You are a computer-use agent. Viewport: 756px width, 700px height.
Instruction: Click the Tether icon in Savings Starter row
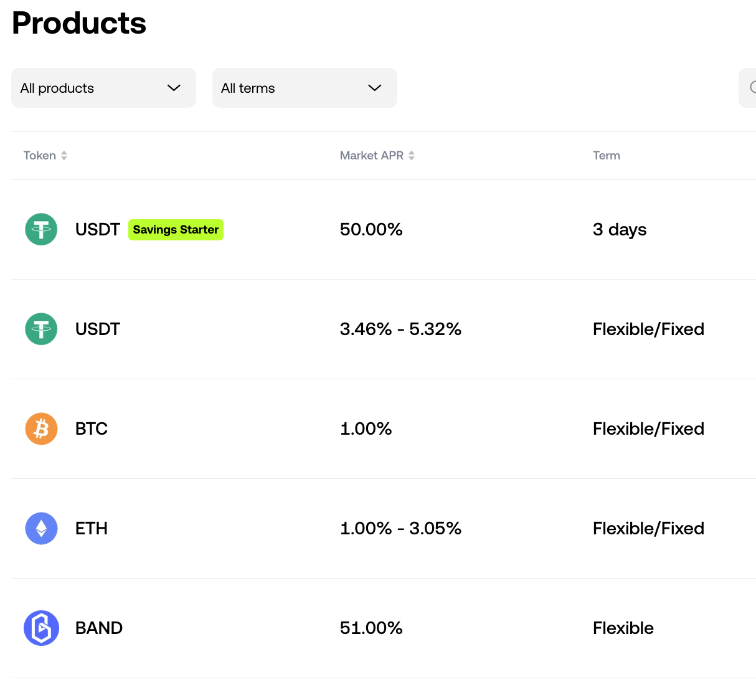[x=41, y=229]
